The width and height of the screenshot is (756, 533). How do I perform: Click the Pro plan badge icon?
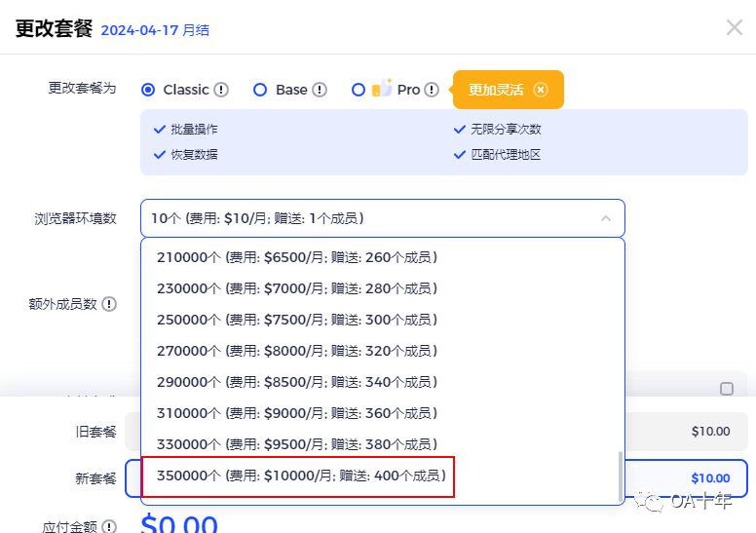click(382, 89)
